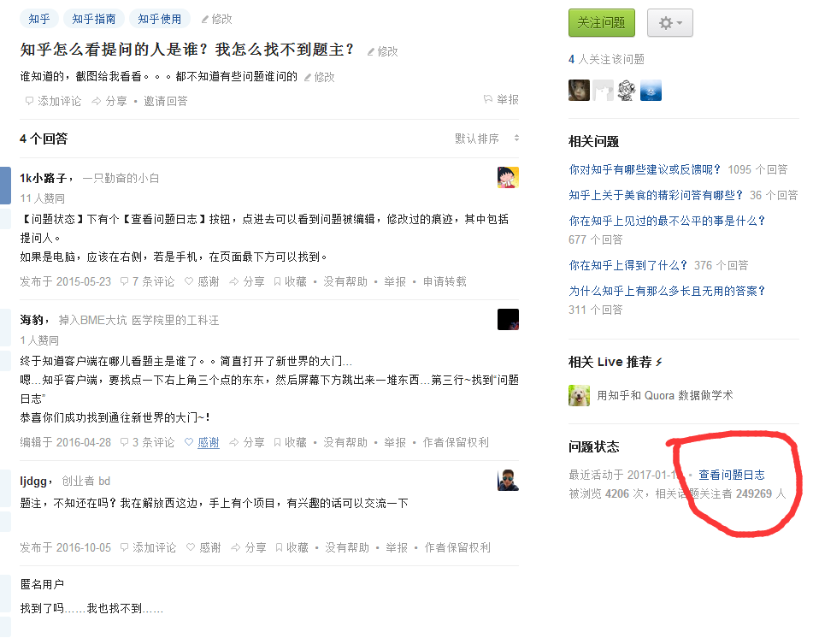Open 海豹's dark avatar
813x644 pixels.
pyautogui.click(x=508, y=319)
